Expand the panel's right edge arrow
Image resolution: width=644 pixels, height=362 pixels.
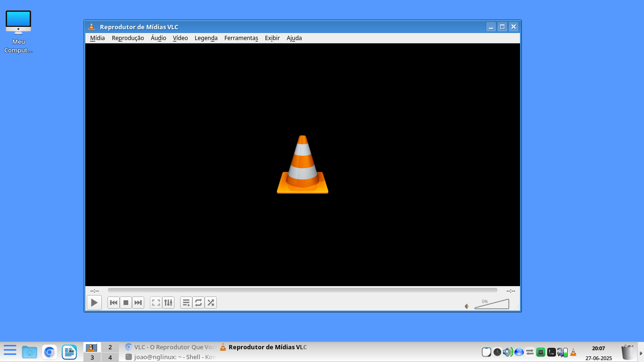[641, 353]
